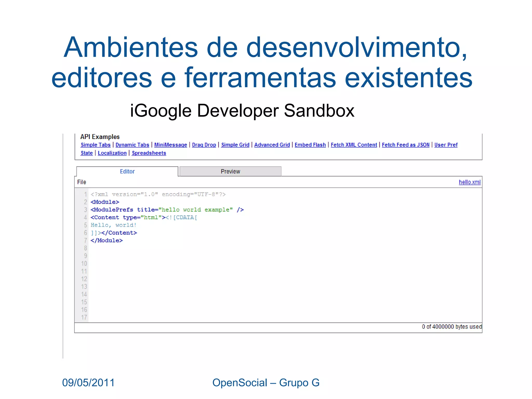The image size is (532, 399).
Task: Click the ModulePrefs title line
Action: 167,210
